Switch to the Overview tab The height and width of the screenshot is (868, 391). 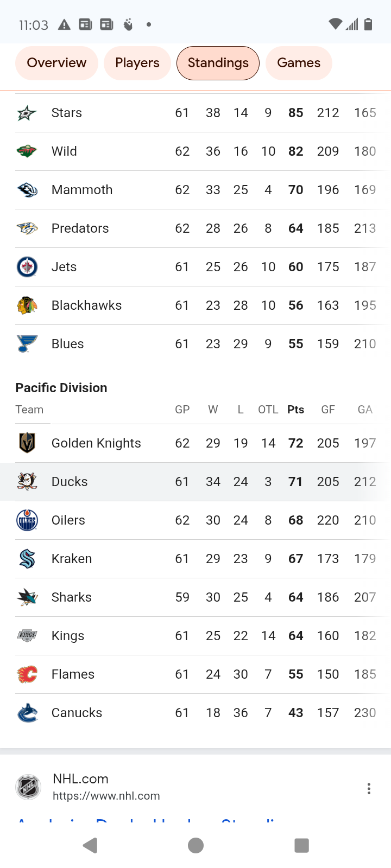(x=56, y=63)
